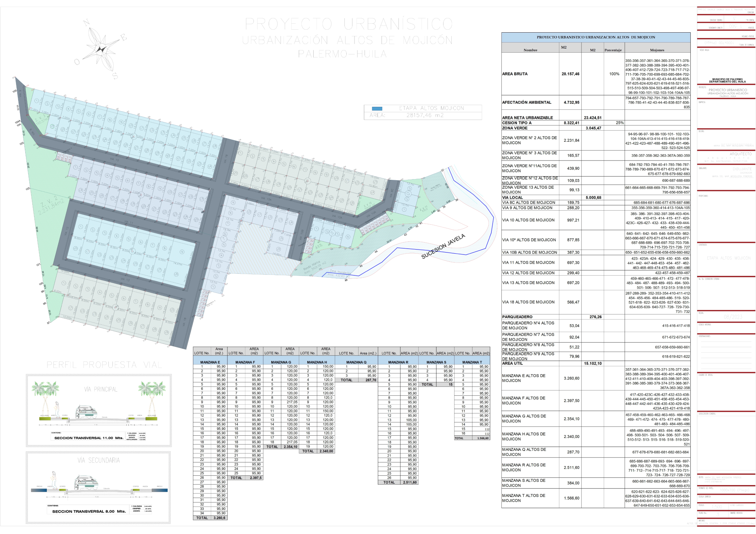The height and width of the screenshot is (534, 756).
Task: Select the AREA UTIL row in the summary table
Action: pos(513,363)
